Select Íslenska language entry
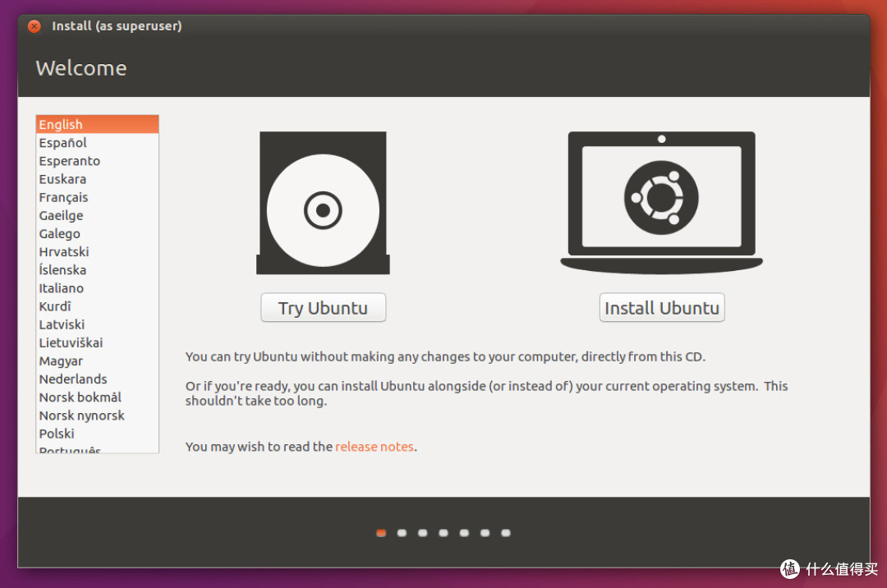 (x=97, y=269)
